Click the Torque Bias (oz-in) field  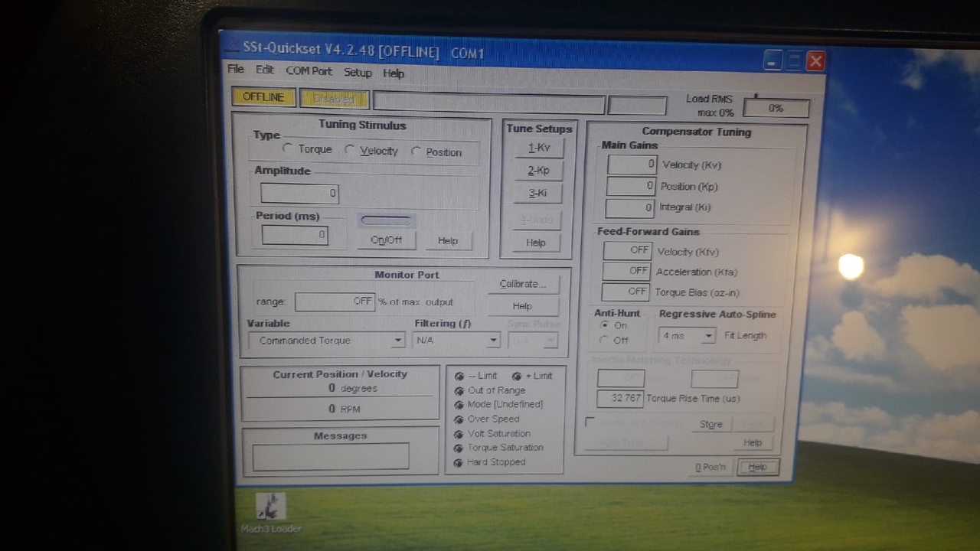pyautogui.click(x=626, y=292)
